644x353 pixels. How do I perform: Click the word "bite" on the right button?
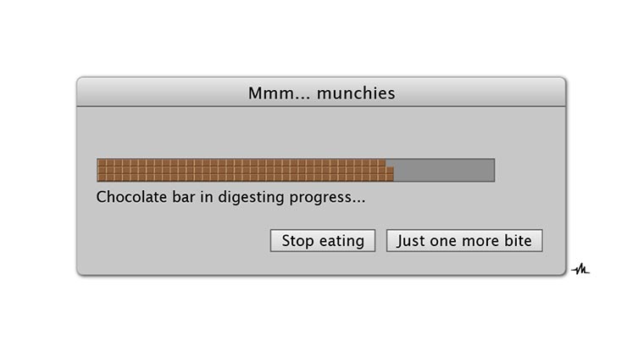coord(516,241)
